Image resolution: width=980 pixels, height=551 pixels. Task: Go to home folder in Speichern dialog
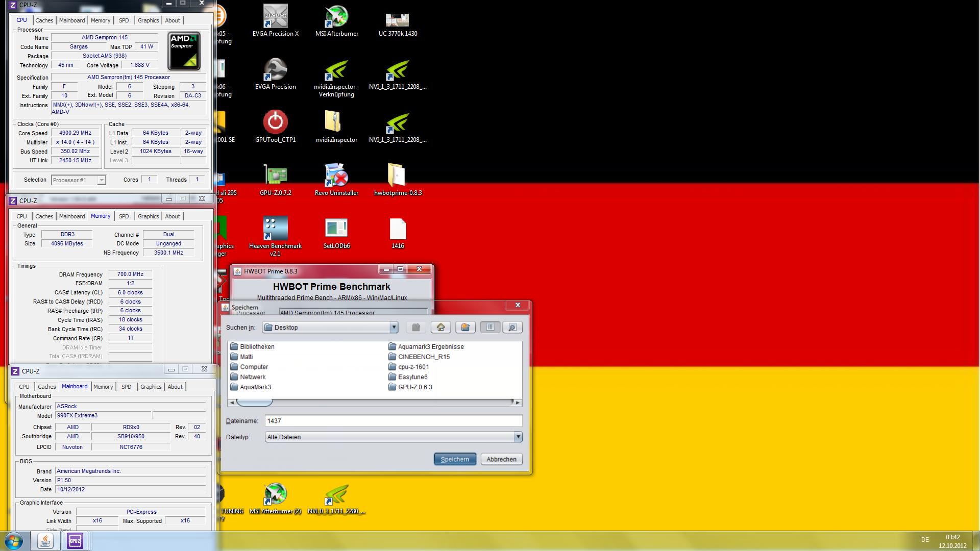click(441, 327)
